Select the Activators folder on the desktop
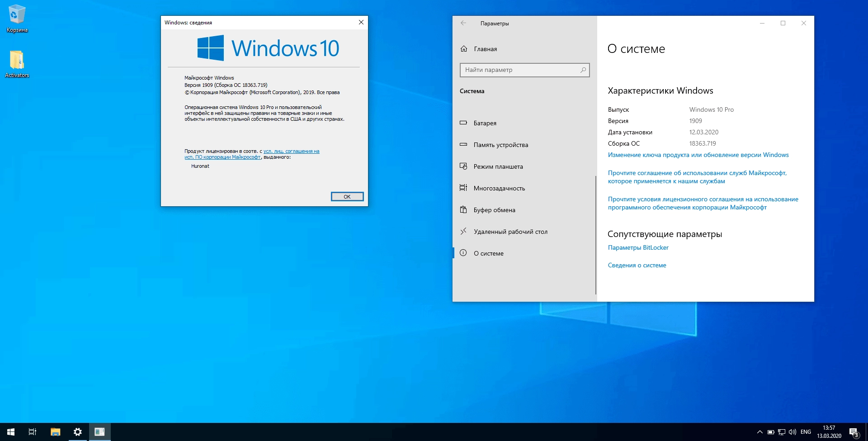The image size is (868, 441). pyautogui.click(x=17, y=63)
